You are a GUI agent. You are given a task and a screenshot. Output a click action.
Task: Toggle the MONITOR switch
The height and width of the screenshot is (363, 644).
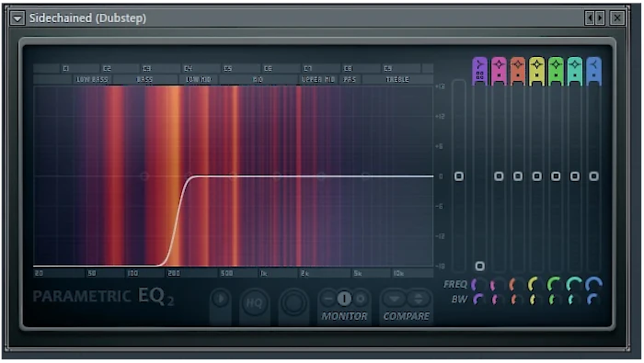click(x=344, y=299)
